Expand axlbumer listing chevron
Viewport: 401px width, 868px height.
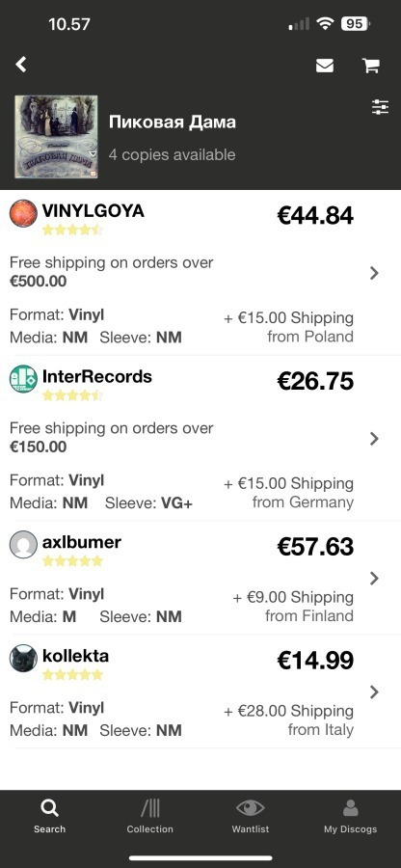374,579
